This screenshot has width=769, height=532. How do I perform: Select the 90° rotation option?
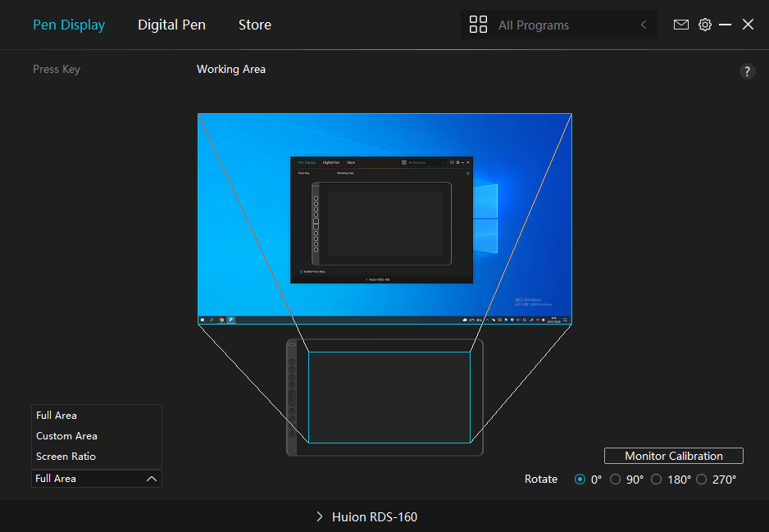point(616,480)
